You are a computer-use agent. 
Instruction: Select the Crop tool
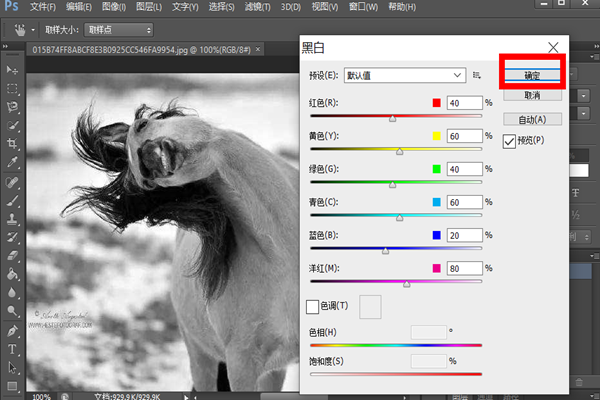[12, 144]
